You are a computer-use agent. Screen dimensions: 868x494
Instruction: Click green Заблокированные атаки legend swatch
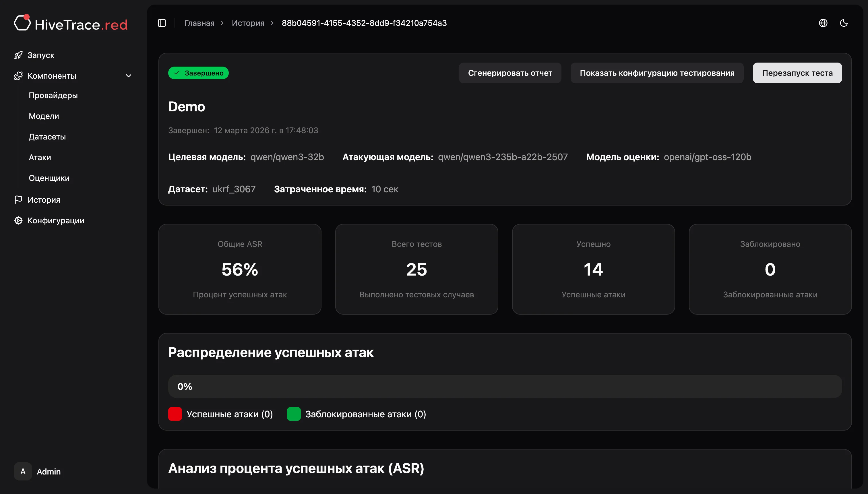pyautogui.click(x=294, y=414)
